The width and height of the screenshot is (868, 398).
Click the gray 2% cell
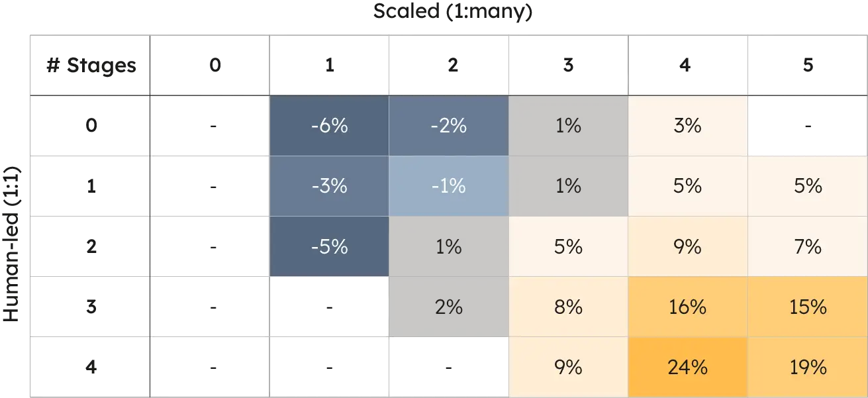click(449, 307)
